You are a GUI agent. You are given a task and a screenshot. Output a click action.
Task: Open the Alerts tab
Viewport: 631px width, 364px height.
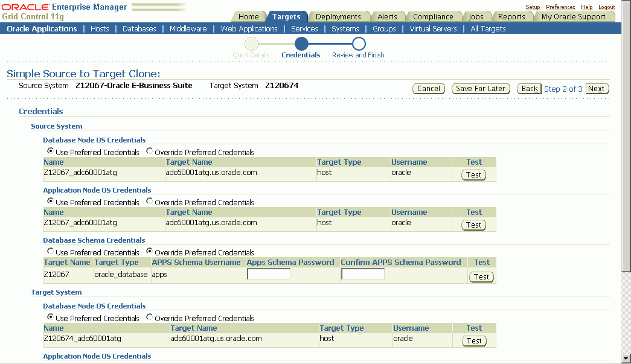click(387, 16)
